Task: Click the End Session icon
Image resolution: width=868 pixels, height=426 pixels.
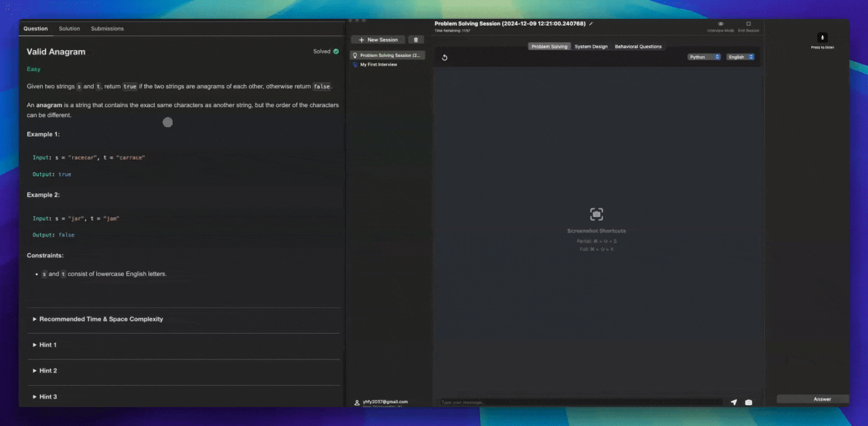Action: point(748,25)
